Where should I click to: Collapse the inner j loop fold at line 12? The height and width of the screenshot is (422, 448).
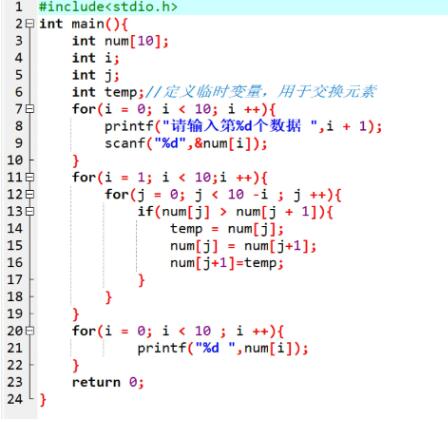(x=30, y=194)
